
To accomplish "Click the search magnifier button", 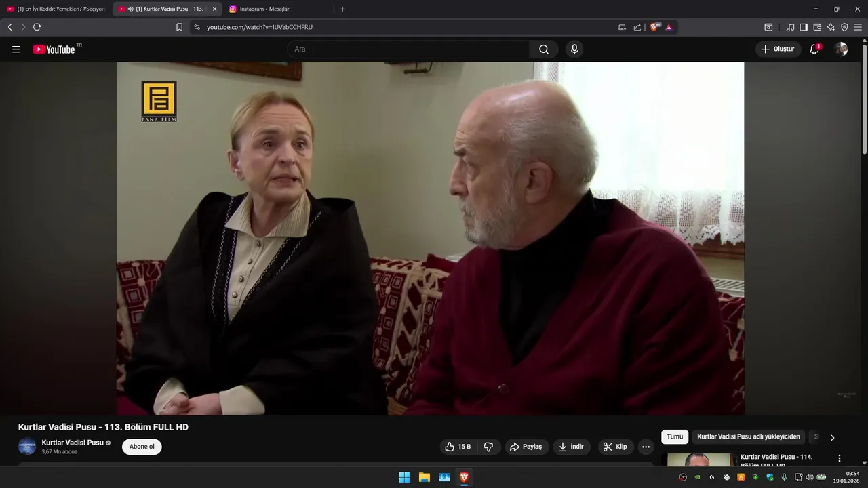I will pyautogui.click(x=544, y=49).
